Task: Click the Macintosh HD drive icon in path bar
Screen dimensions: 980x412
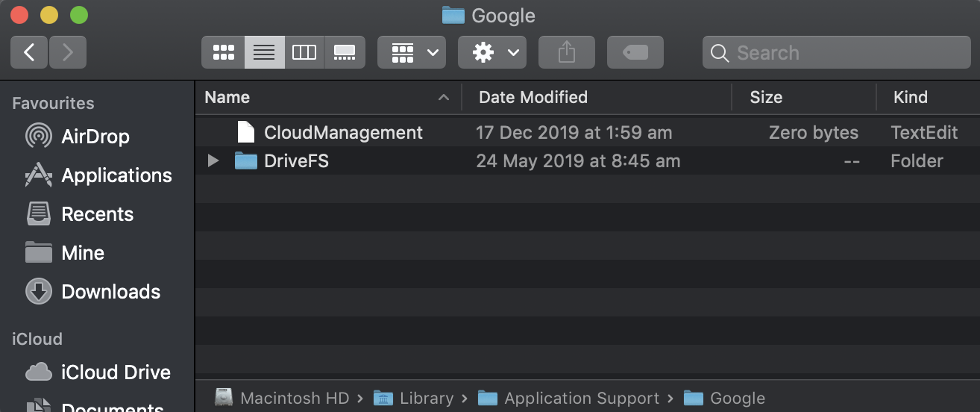Action: pyautogui.click(x=224, y=398)
